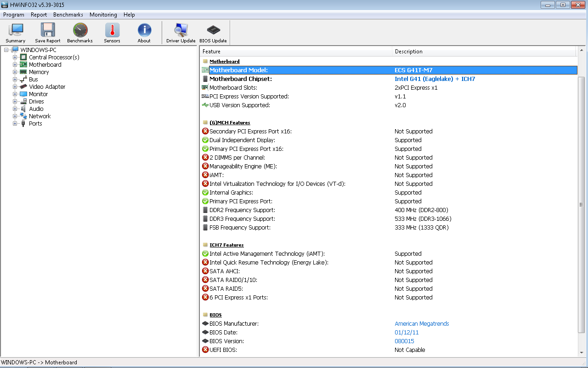Open the Summary toolbar icon
The height and width of the screenshot is (368, 588).
[16, 30]
